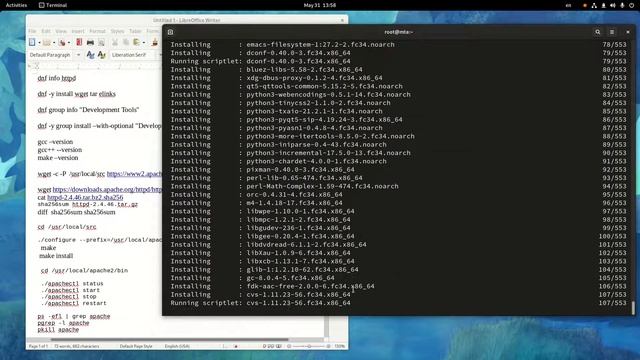Click New Style from Selection icon
Screen dimensions: 640x360
click(101, 55)
